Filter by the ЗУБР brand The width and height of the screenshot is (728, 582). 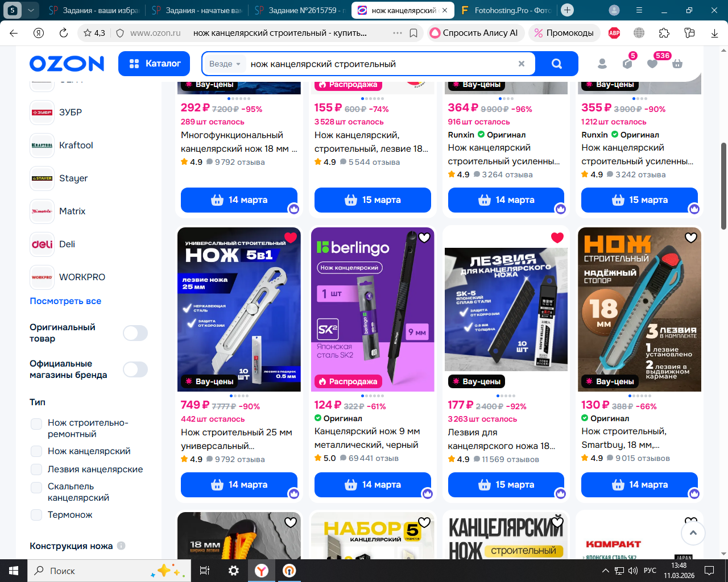[56, 113]
